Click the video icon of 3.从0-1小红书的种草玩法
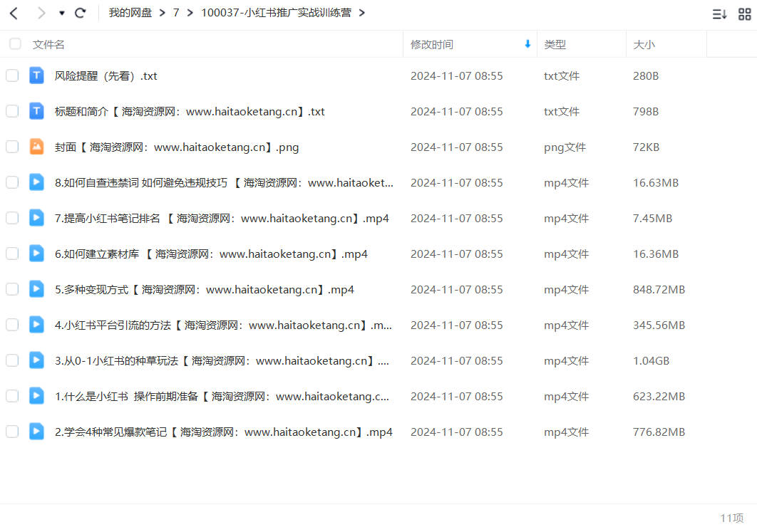 pyautogui.click(x=36, y=360)
